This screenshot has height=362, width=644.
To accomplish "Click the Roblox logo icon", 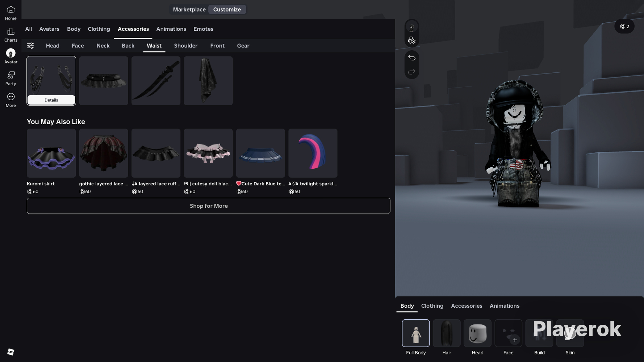I will (11, 352).
